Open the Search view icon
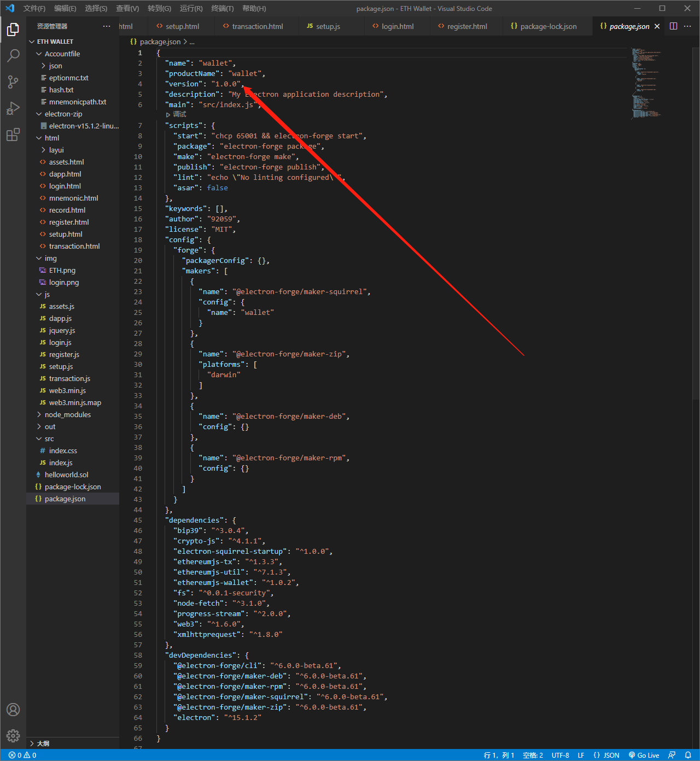The image size is (700, 761). [x=13, y=56]
